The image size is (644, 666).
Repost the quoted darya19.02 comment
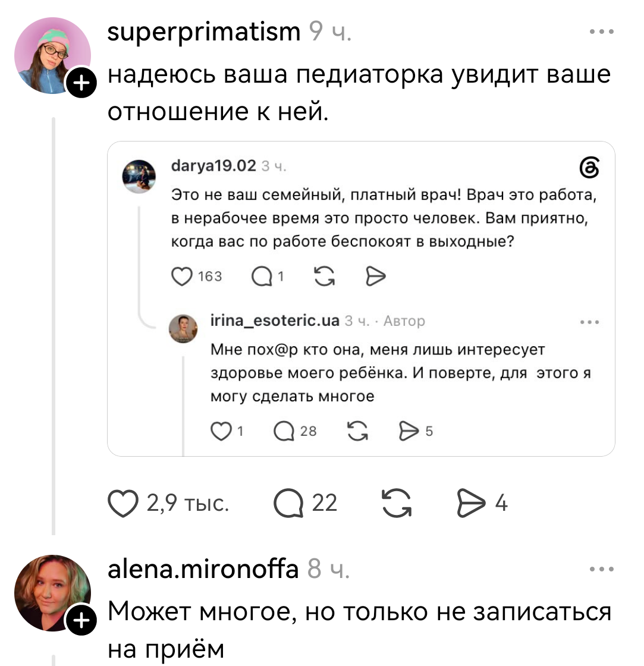[324, 277]
